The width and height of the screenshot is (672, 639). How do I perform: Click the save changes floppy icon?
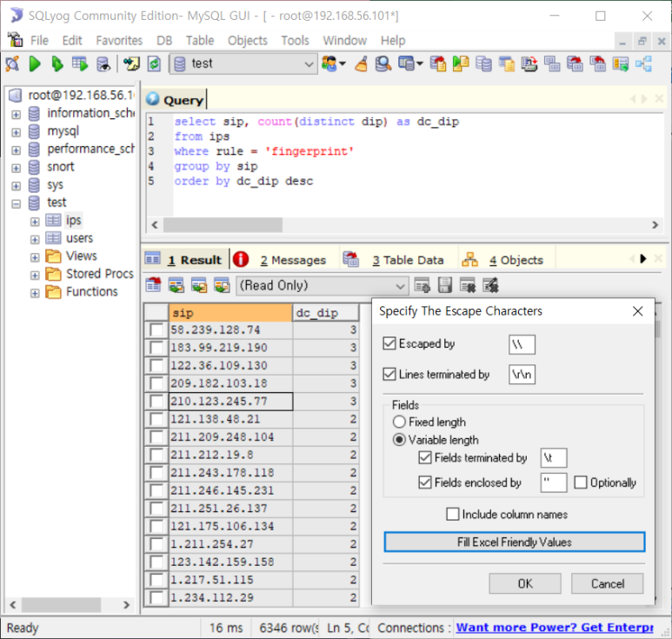pyautogui.click(x=445, y=285)
